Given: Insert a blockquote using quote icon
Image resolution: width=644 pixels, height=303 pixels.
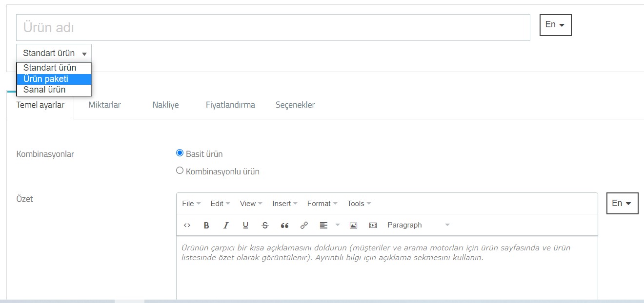Looking at the screenshot, I should pyautogui.click(x=285, y=225).
